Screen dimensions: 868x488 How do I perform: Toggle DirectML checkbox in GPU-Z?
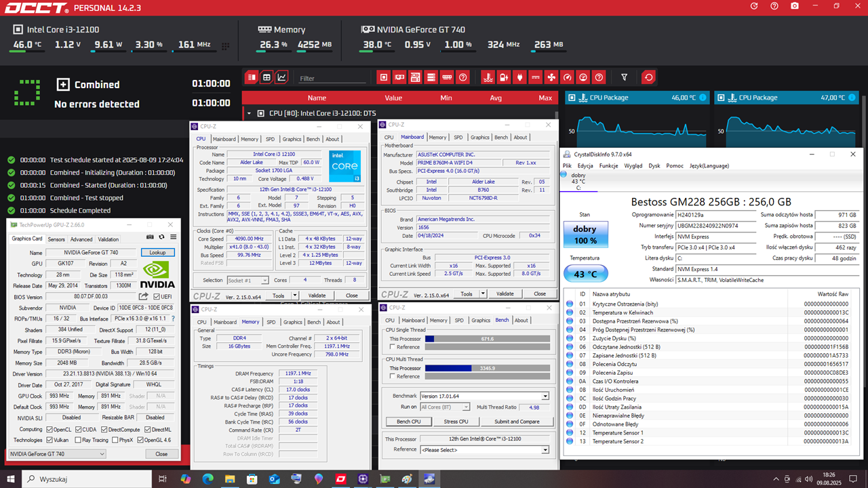pos(147,429)
